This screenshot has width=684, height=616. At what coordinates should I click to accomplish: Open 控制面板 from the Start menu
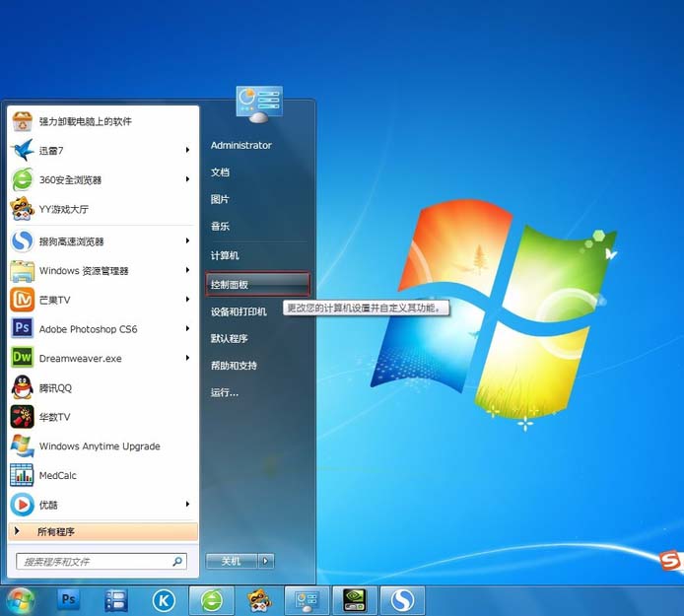point(230,285)
